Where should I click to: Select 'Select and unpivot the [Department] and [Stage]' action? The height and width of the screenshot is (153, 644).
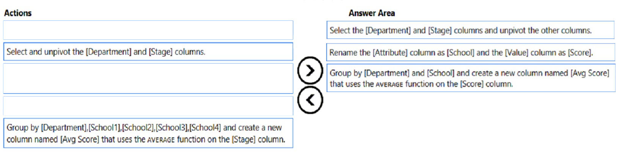(148, 52)
